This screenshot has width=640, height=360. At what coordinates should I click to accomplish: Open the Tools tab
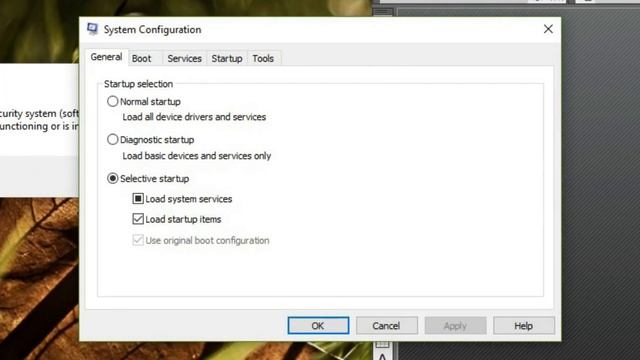[263, 59]
